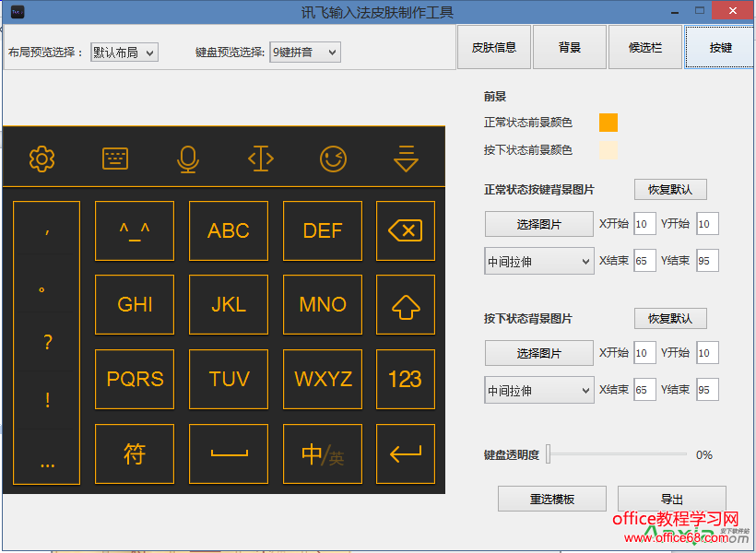Open the 默认布局 layout selection dropdown
Screen dimensions: 756x553
[x=124, y=53]
